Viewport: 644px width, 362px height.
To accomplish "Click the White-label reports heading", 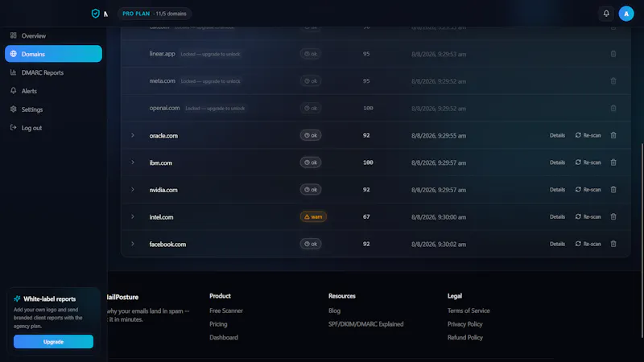I will point(49,298).
